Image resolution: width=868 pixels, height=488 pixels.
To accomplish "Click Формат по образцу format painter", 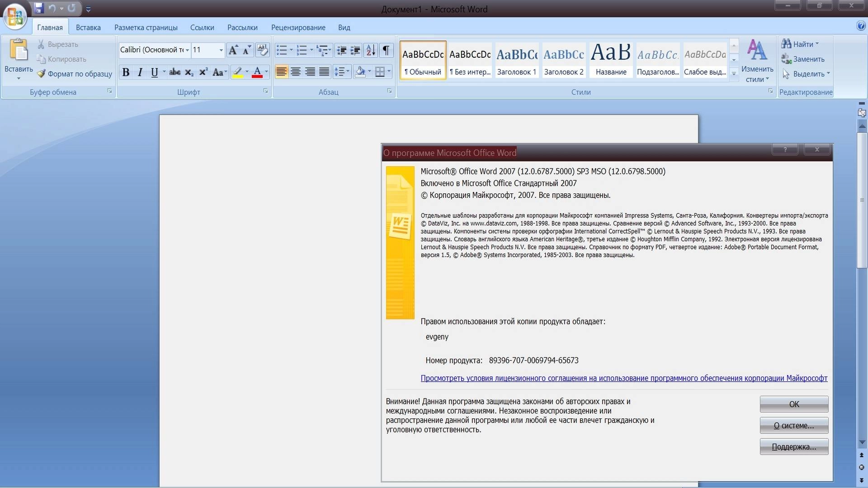I will click(x=75, y=74).
